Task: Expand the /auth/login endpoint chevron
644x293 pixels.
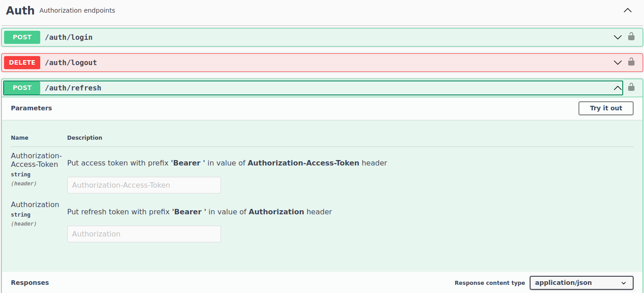Action: [617, 37]
